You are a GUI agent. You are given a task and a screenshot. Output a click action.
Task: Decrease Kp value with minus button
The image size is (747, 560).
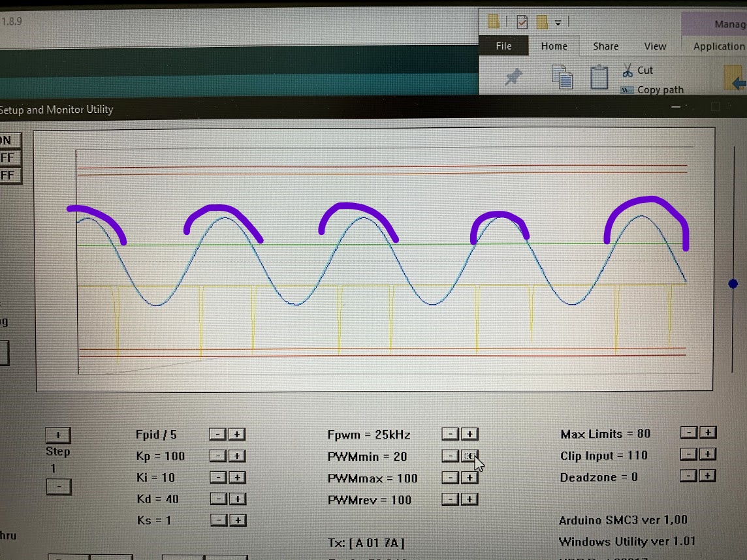click(217, 456)
